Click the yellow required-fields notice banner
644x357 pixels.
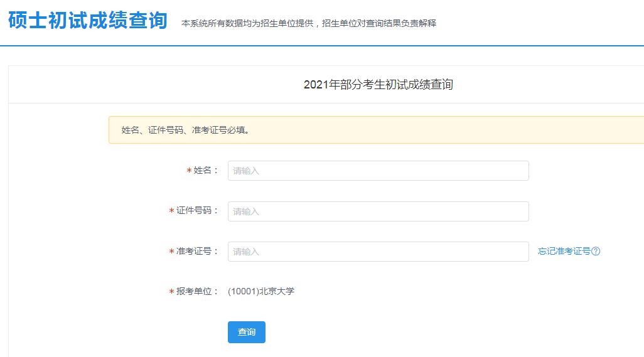[377, 131]
